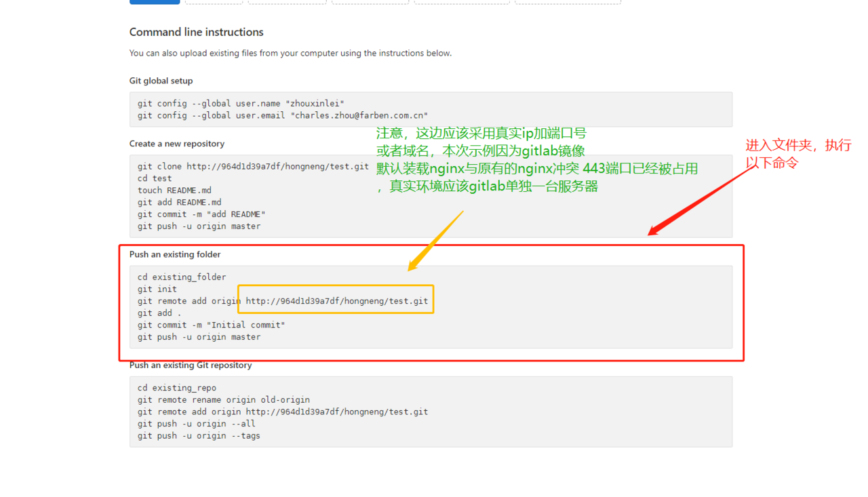Click the "Push an existing folder" heading
868x497 pixels.
point(175,254)
